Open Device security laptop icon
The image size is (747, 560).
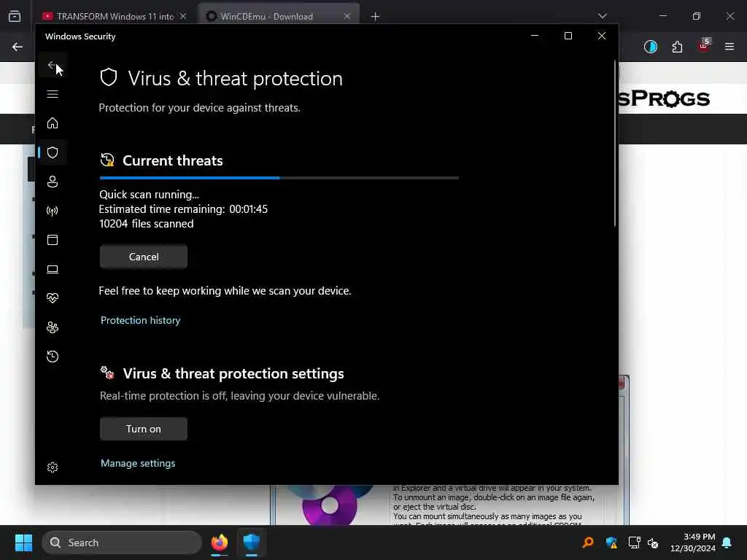coord(53,269)
